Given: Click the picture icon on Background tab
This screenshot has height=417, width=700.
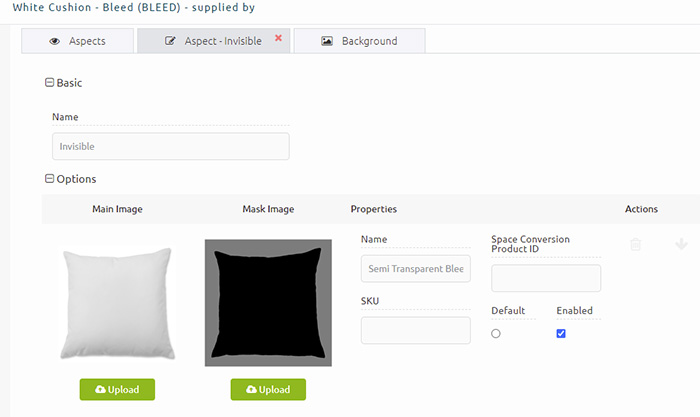Looking at the screenshot, I should pyautogui.click(x=327, y=41).
